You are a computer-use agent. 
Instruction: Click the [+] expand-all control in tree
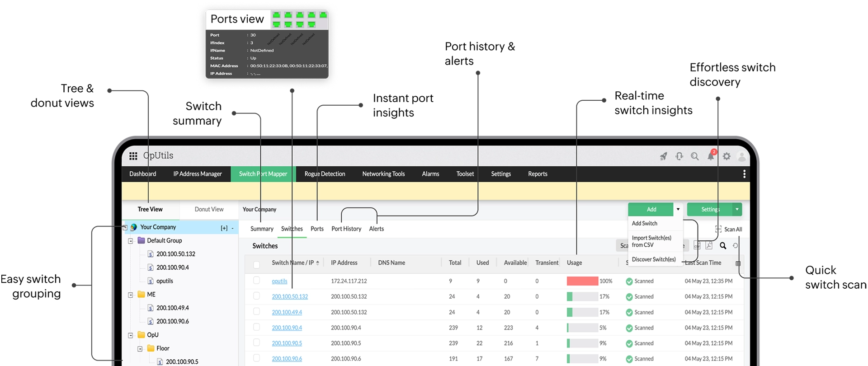click(x=224, y=228)
